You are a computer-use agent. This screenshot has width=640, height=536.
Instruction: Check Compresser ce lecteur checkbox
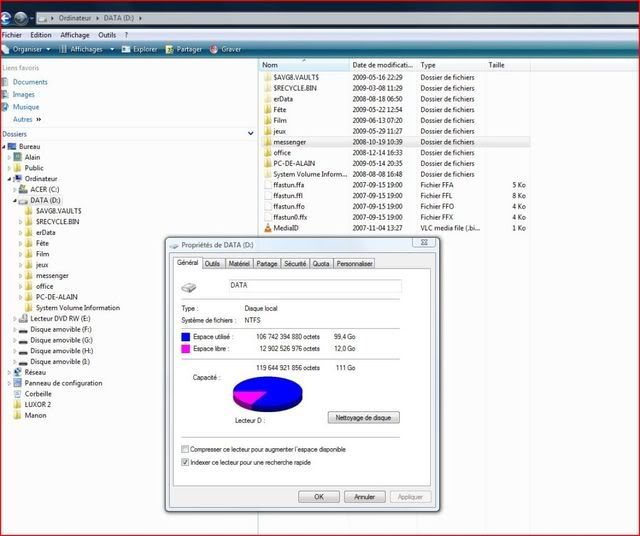[x=185, y=449]
